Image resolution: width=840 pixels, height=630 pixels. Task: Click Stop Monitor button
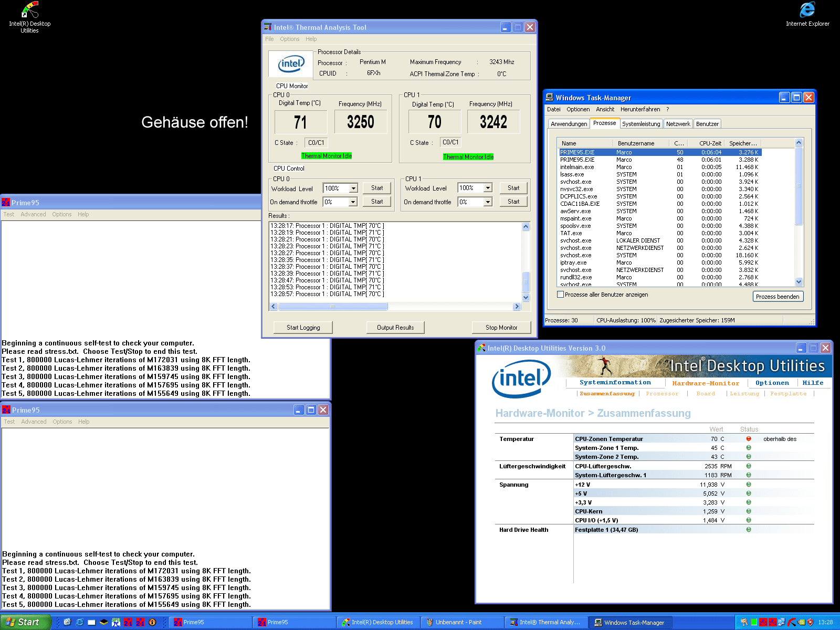point(501,328)
